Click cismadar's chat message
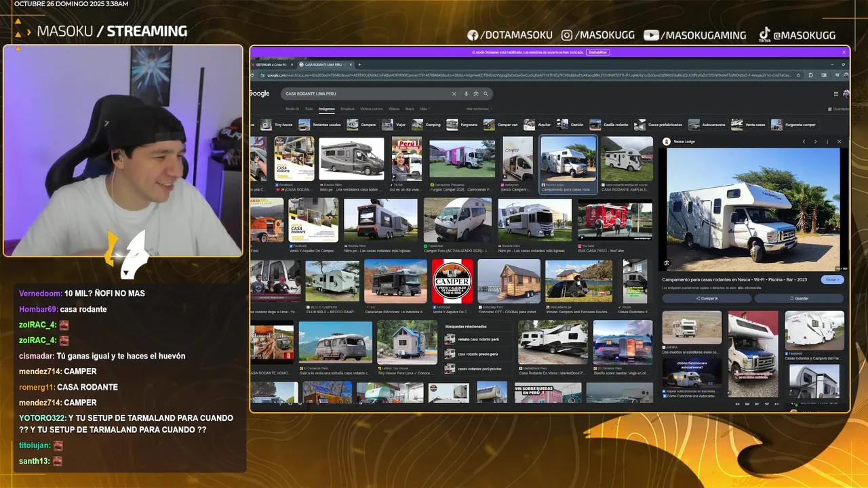This screenshot has height=488, width=868. coord(102,356)
